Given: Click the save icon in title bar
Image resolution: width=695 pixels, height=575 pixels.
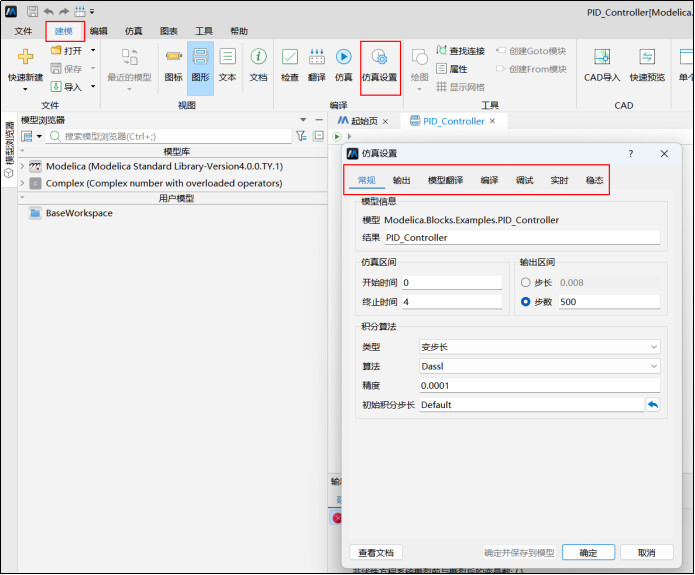Looking at the screenshot, I should point(32,11).
